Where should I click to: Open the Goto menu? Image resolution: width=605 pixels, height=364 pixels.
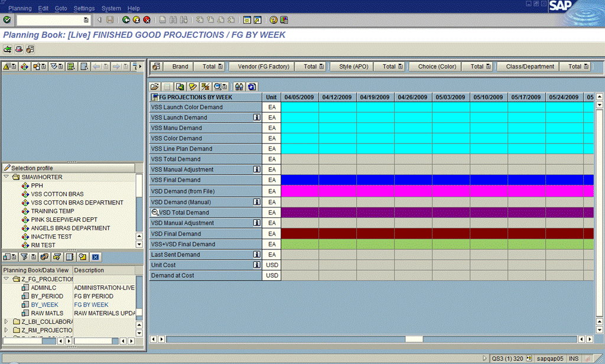click(x=61, y=8)
